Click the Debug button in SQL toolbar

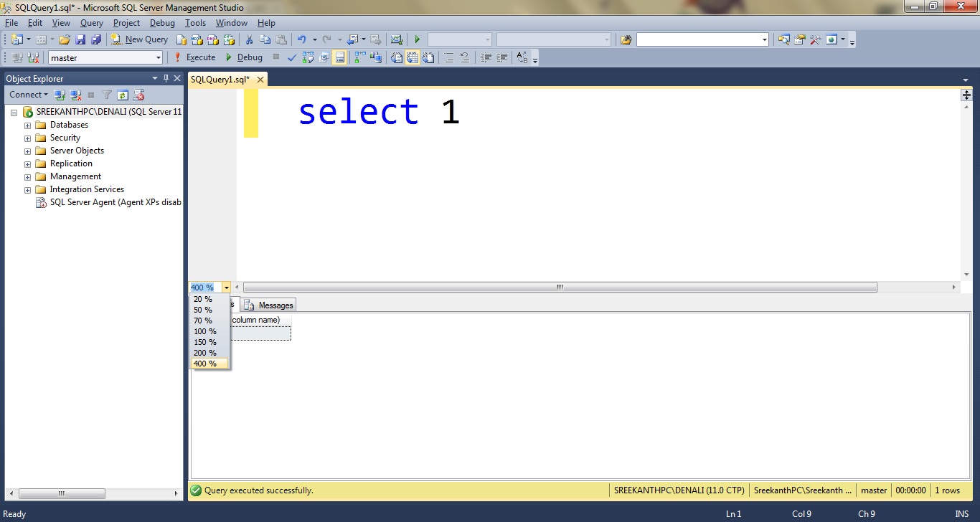243,57
